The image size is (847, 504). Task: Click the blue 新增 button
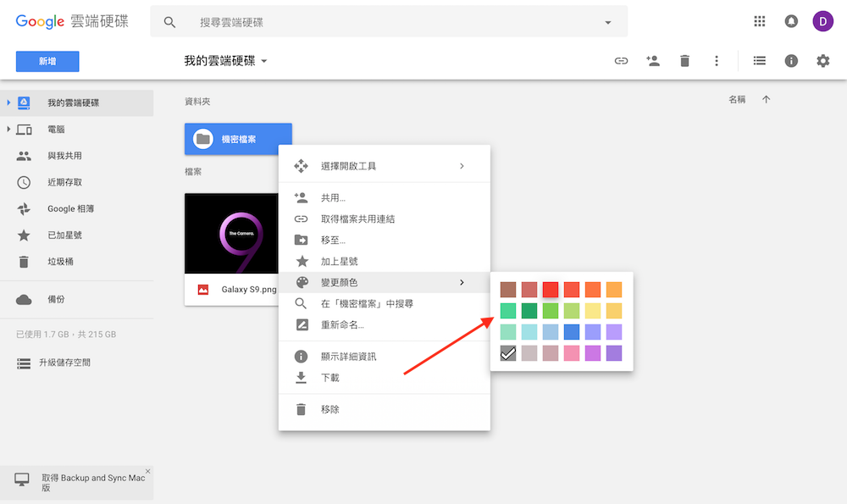click(47, 61)
